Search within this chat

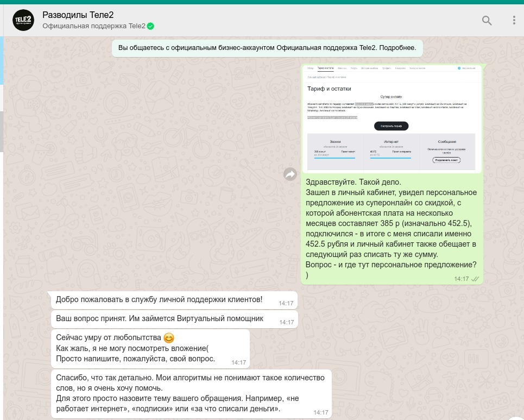[x=487, y=21]
